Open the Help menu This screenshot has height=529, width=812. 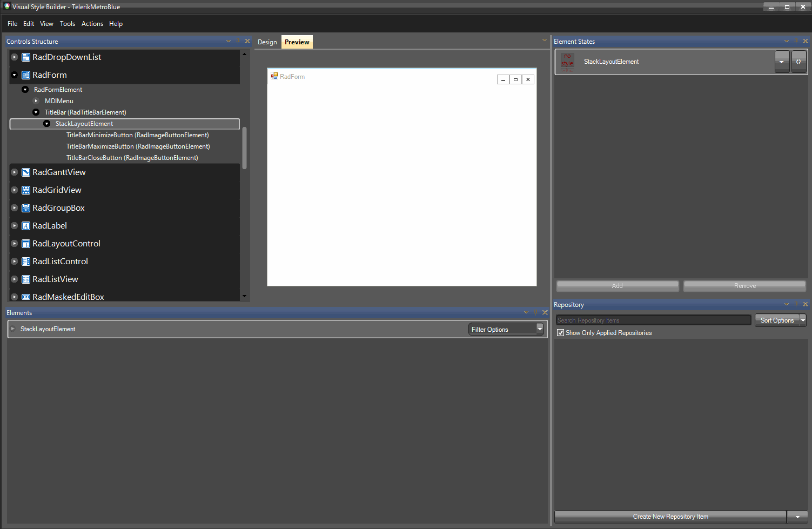click(116, 24)
